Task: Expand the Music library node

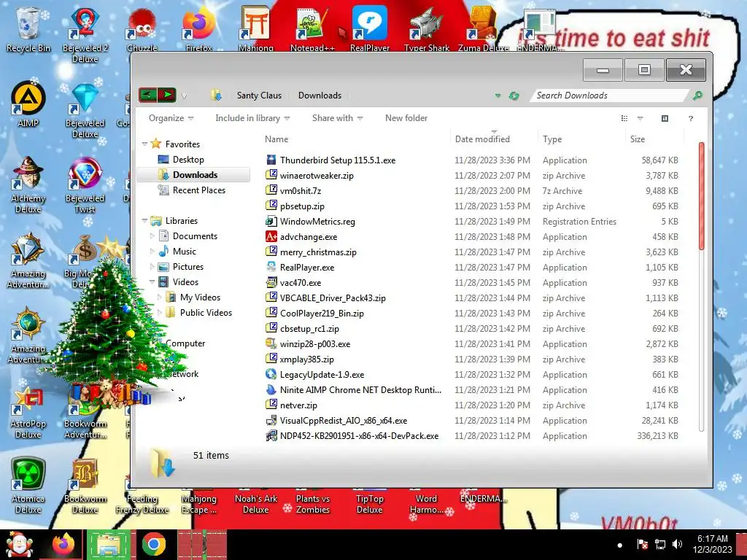Action: click(152, 251)
